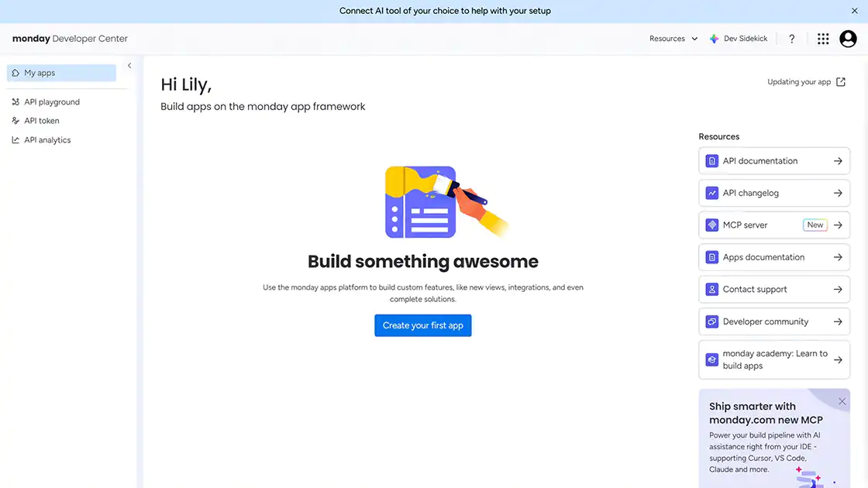Screen dimensions: 868x488
Task: Click the paintbrush illustration image
Action: click(x=446, y=202)
